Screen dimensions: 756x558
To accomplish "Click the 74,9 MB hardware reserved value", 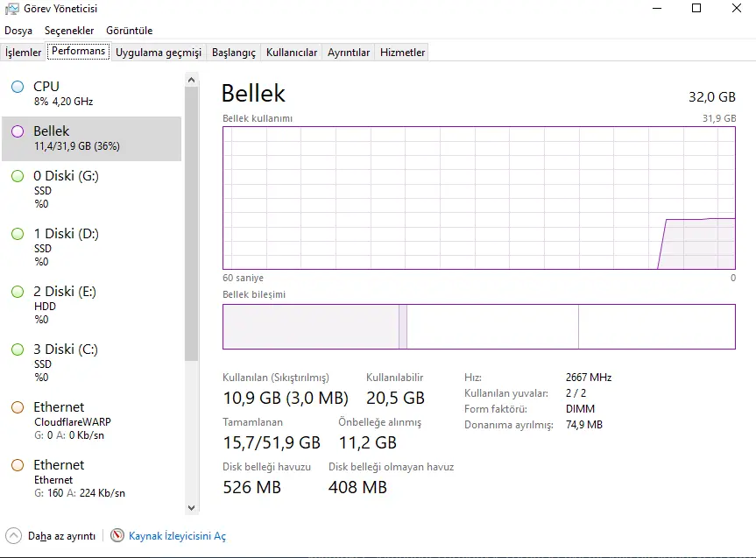I will tap(584, 425).
